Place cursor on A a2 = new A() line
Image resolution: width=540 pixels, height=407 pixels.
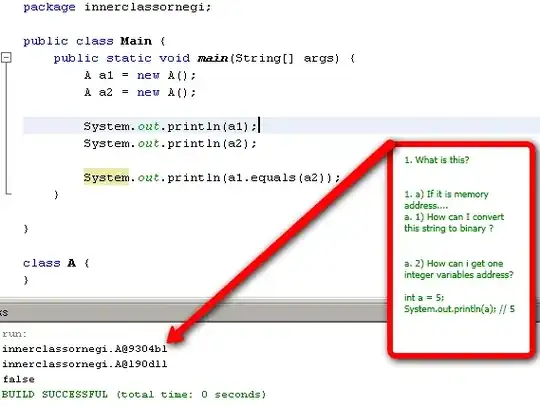pos(140,92)
